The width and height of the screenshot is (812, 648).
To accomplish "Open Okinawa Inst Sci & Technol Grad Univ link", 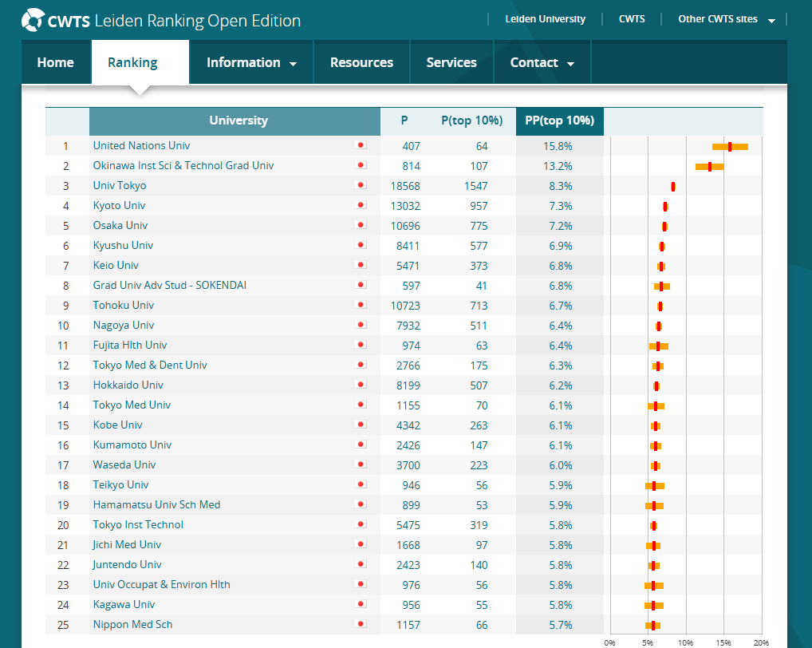I will pos(183,165).
